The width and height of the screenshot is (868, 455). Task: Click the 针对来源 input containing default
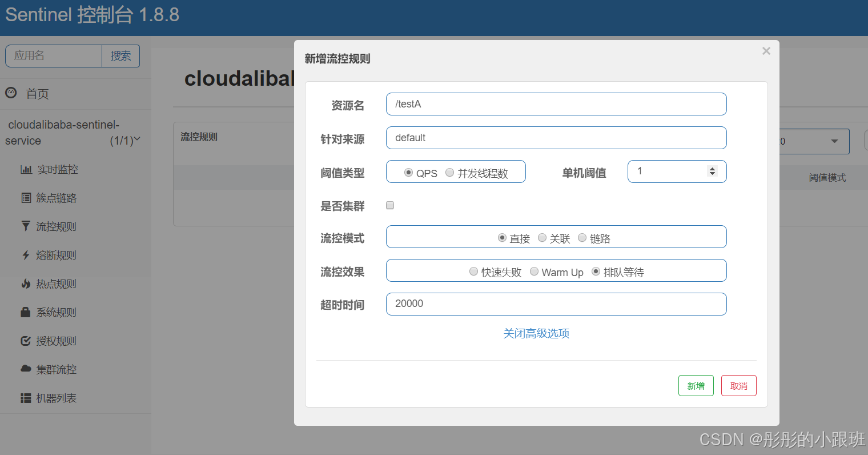pyautogui.click(x=556, y=138)
